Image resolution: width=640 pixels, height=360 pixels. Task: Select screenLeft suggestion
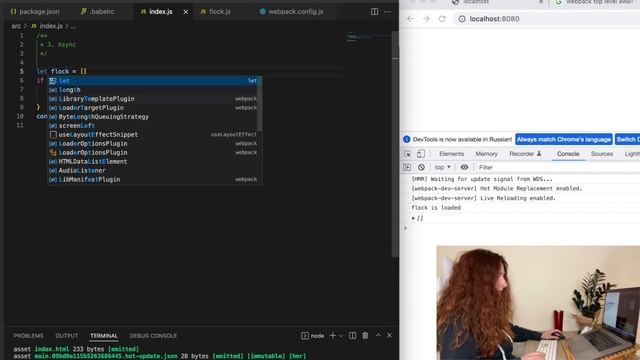click(x=154, y=126)
